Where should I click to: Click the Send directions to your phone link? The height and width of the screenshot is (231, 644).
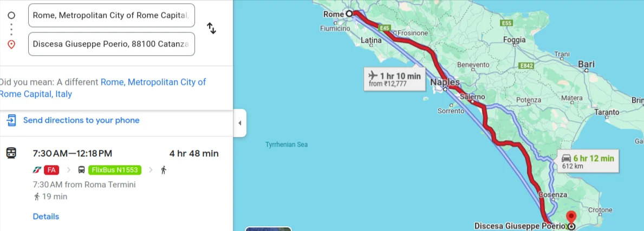pyautogui.click(x=81, y=120)
